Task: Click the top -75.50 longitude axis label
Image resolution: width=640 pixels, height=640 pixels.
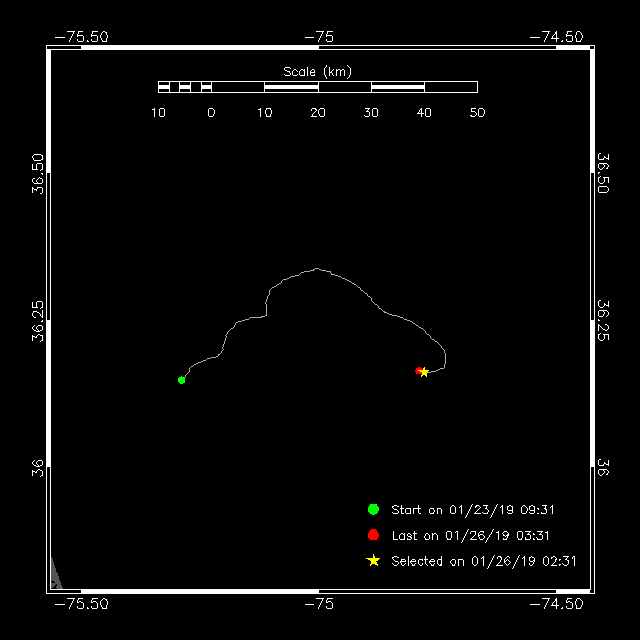Action: point(81,37)
